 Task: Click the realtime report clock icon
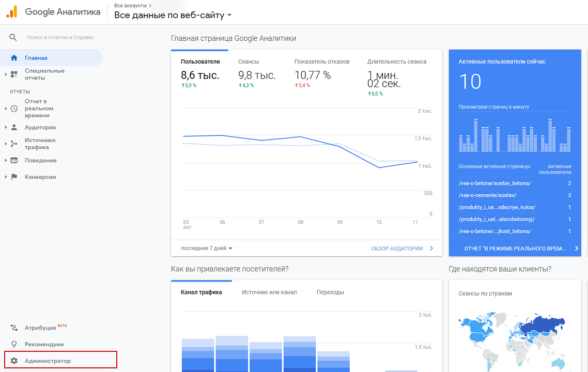[x=14, y=109]
